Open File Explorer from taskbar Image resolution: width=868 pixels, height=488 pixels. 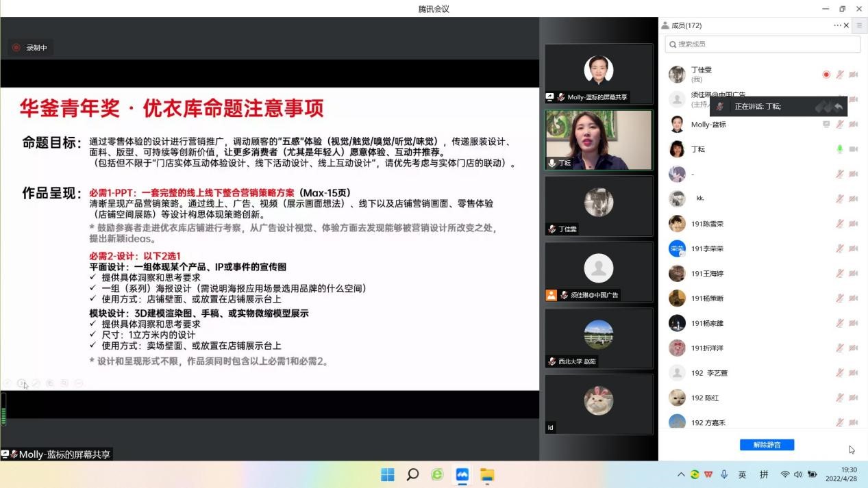click(487, 474)
